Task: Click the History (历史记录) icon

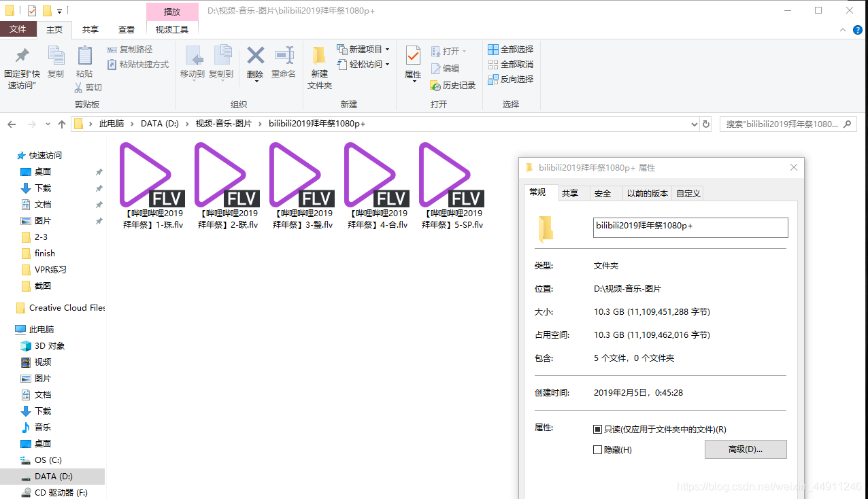Action: point(436,86)
